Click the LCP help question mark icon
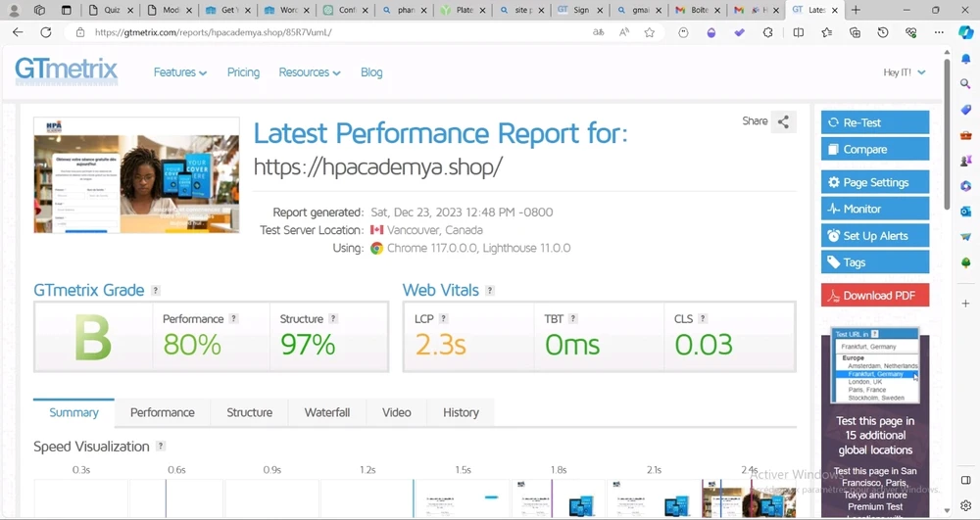Screen dimensions: 980x520 tap(444, 319)
